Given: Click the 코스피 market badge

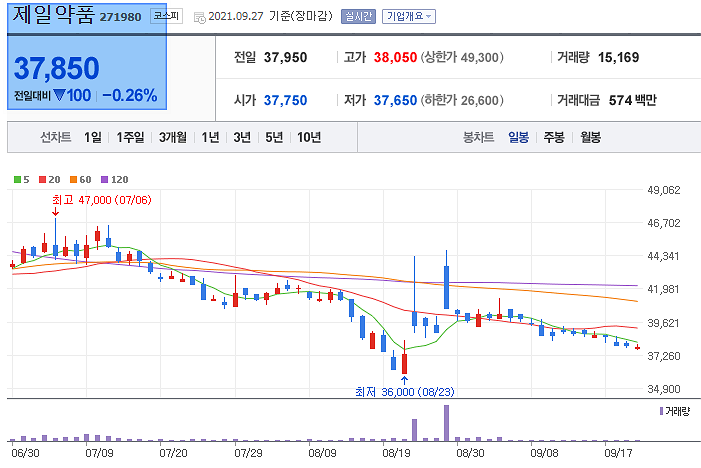Looking at the screenshot, I should tap(166, 16).
